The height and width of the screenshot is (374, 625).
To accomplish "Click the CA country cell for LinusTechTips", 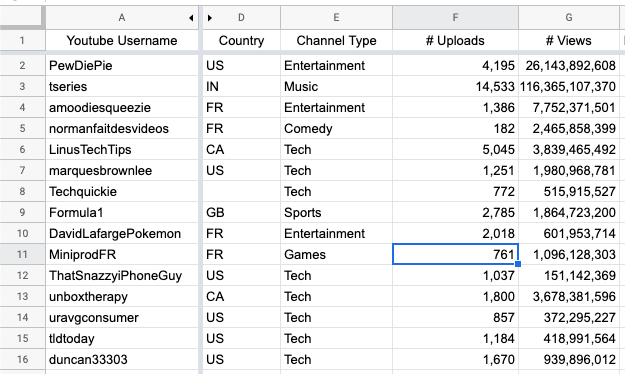I will [x=242, y=150].
